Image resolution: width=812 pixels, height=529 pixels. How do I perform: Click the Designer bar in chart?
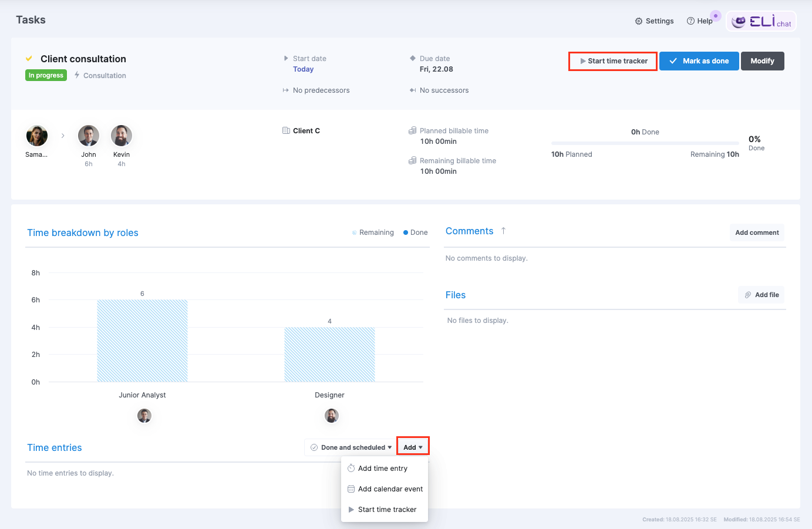pos(329,355)
